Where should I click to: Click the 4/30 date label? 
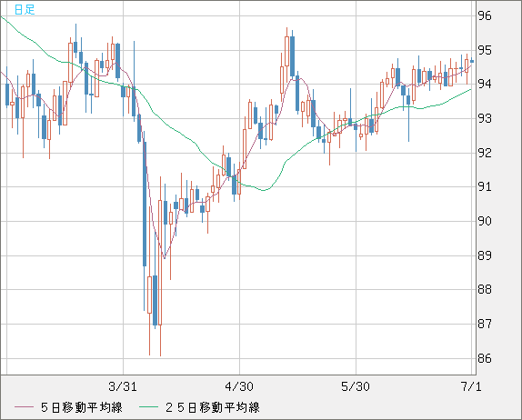coord(239,386)
